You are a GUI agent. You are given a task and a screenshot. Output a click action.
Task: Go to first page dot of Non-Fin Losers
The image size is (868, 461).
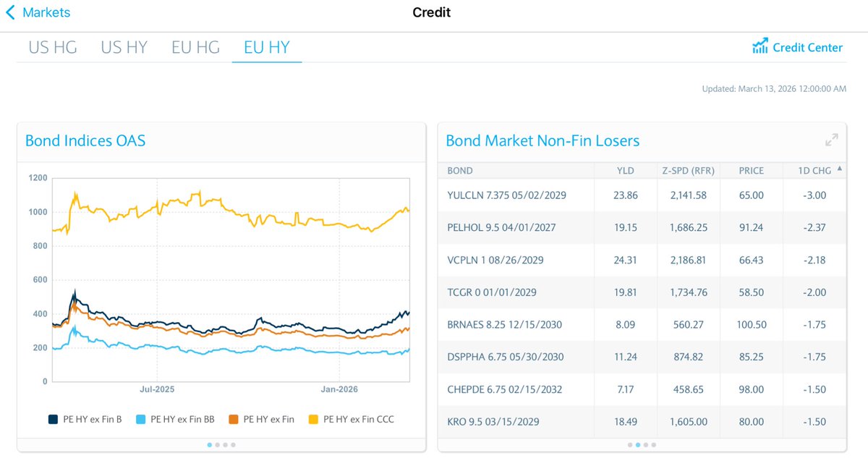[x=630, y=445]
